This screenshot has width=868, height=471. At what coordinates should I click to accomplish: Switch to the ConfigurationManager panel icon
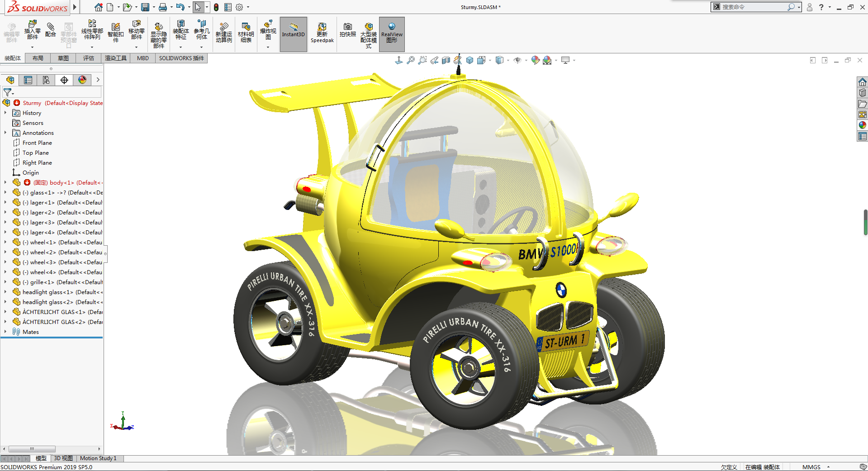(46, 80)
